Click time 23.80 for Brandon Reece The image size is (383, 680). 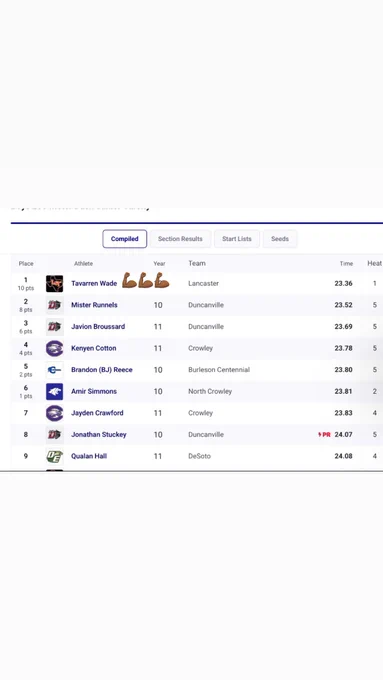point(344,370)
